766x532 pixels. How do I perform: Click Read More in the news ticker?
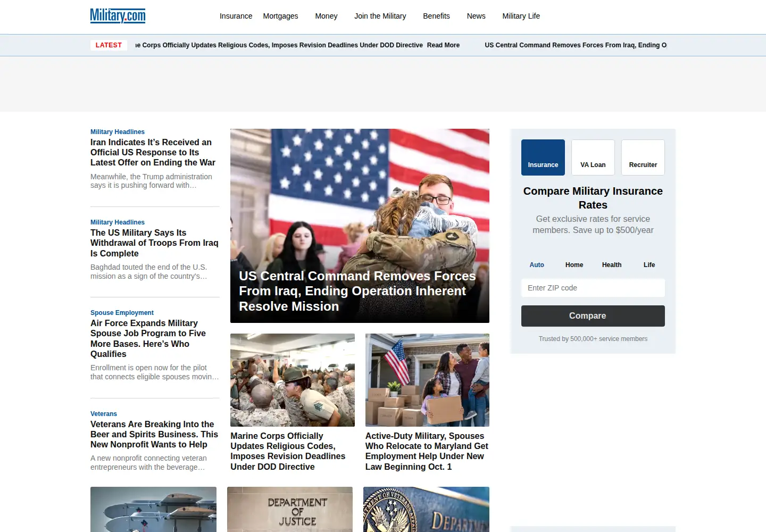pos(443,45)
